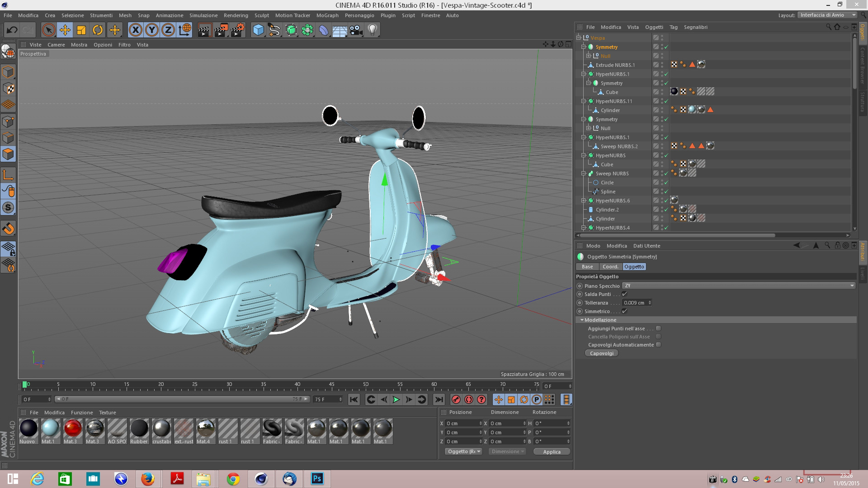Add a camera object
This screenshot has height=488, width=868.
point(356,30)
